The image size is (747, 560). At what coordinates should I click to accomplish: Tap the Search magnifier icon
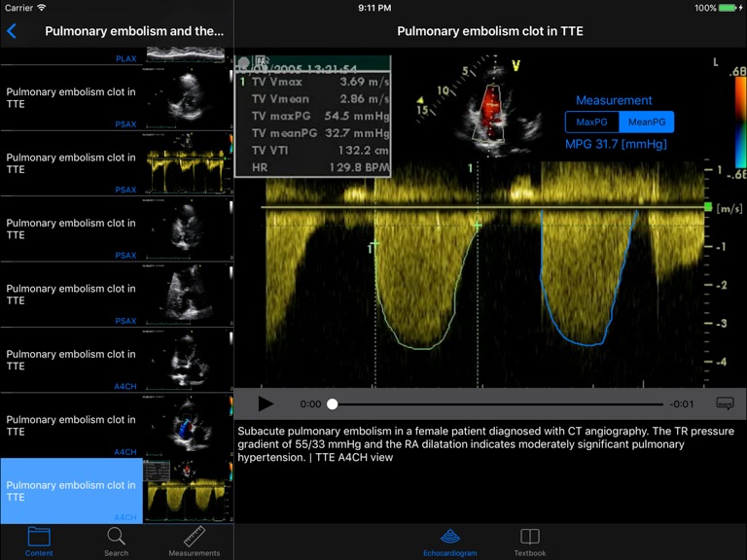117,537
